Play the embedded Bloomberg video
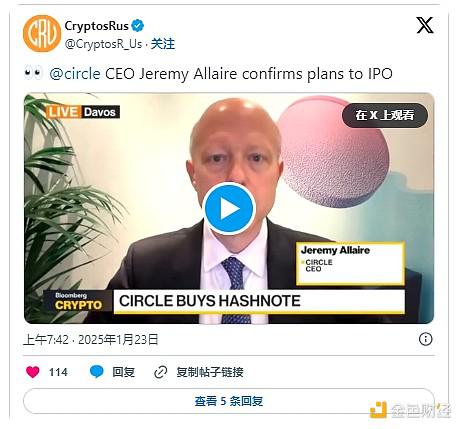Viewport: 462px width, 429px height. (229, 209)
